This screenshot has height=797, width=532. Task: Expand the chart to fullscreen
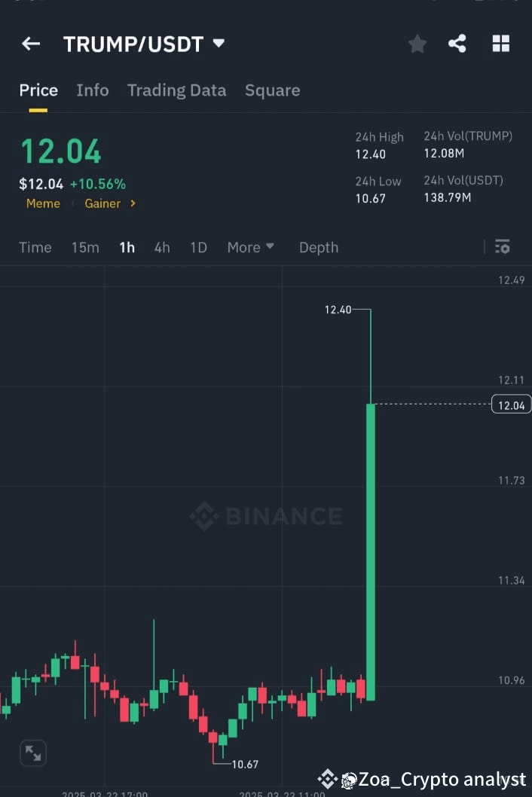(33, 753)
